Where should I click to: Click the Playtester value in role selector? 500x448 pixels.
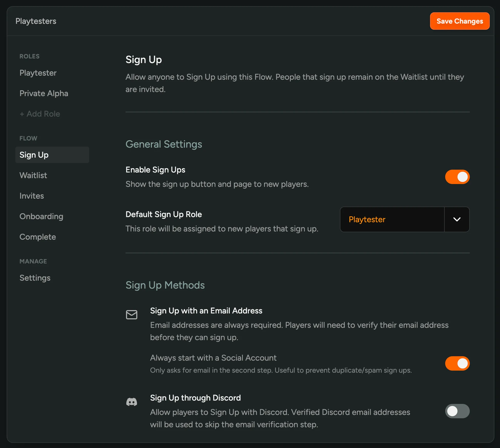pyautogui.click(x=367, y=219)
